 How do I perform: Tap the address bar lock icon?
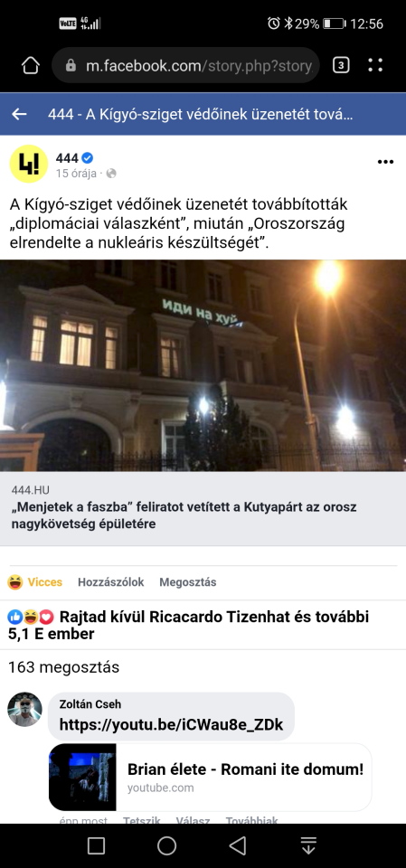pos(71,66)
